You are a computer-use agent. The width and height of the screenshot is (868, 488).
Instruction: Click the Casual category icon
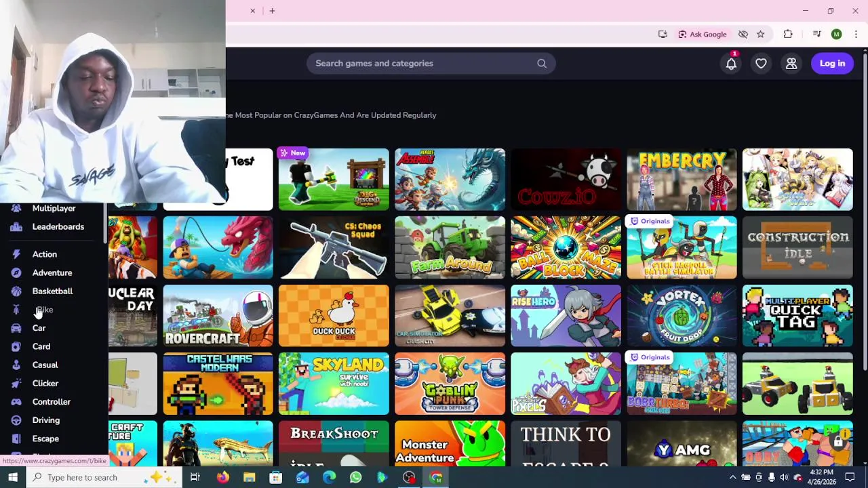coord(16,365)
